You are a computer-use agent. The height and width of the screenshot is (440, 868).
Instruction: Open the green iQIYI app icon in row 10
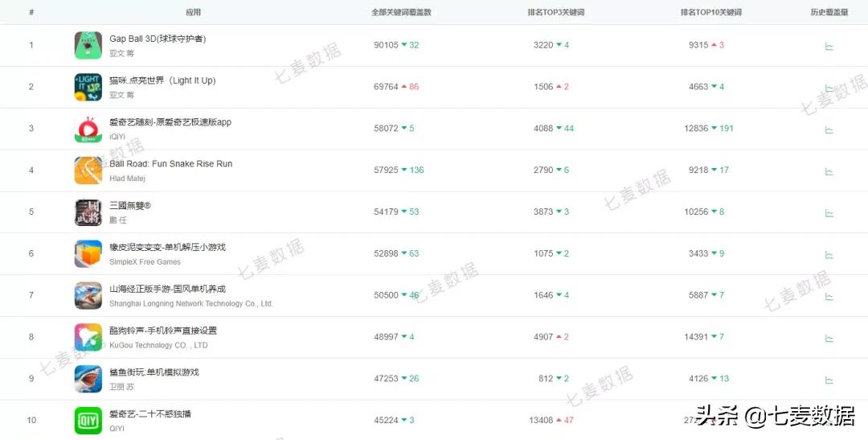[88, 421]
